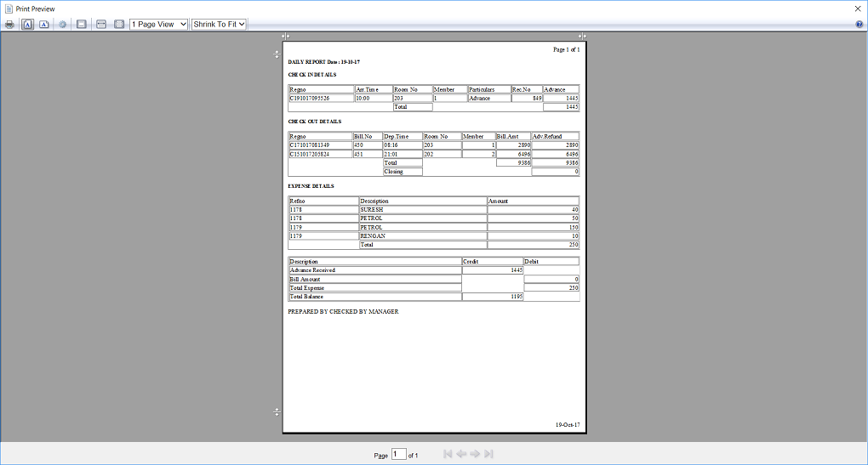The height and width of the screenshot is (465, 868).
Task: Select Portrait orientation button
Action: [28, 25]
